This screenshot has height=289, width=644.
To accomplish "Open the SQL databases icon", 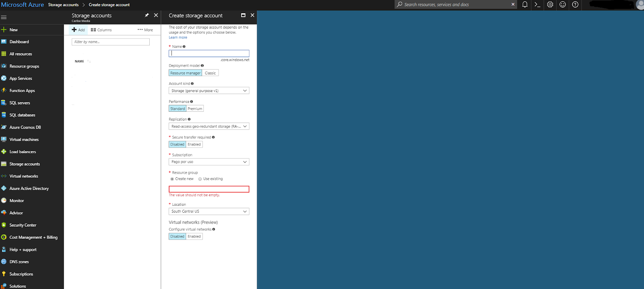I will coord(4,115).
